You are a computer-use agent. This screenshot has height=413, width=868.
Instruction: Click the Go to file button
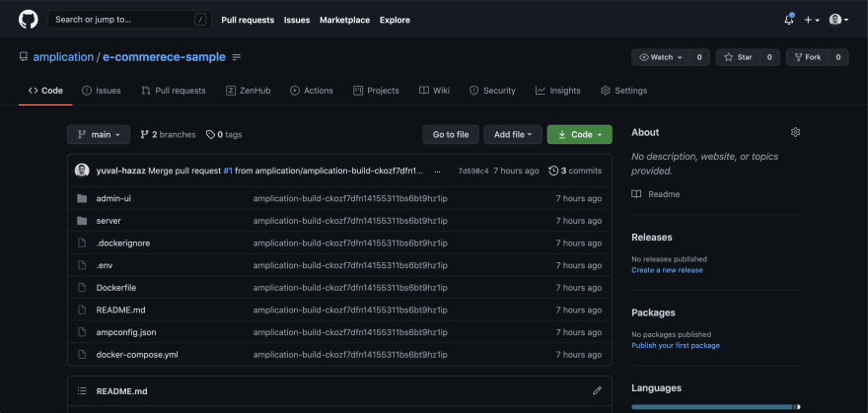pyautogui.click(x=451, y=134)
